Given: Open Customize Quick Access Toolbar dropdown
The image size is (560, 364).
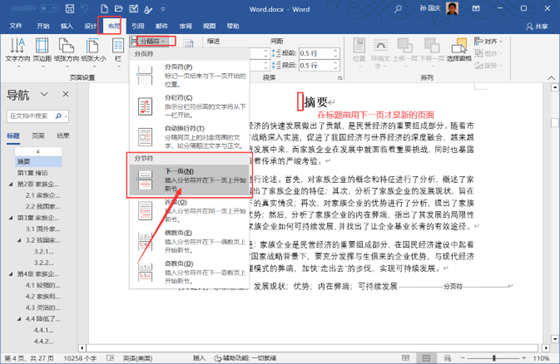Looking at the screenshot, I should point(163,9).
